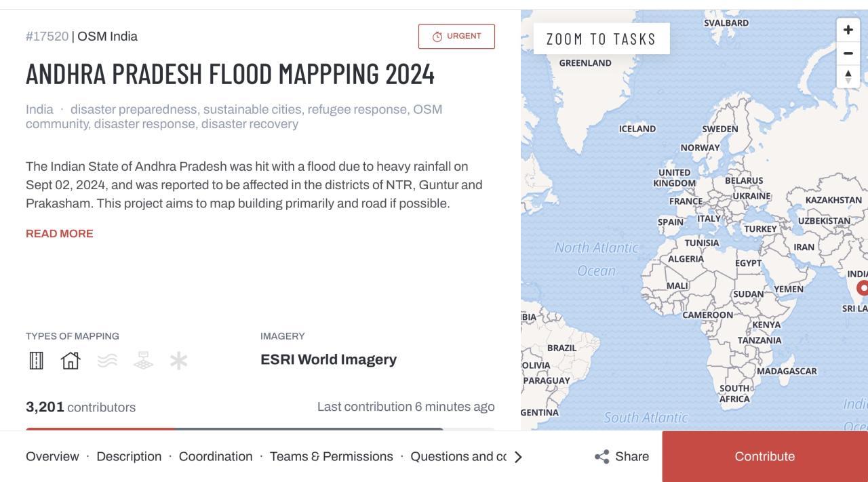Click the red task marker on India
Viewport: 868px width, 482px height.
tap(863, 287)
